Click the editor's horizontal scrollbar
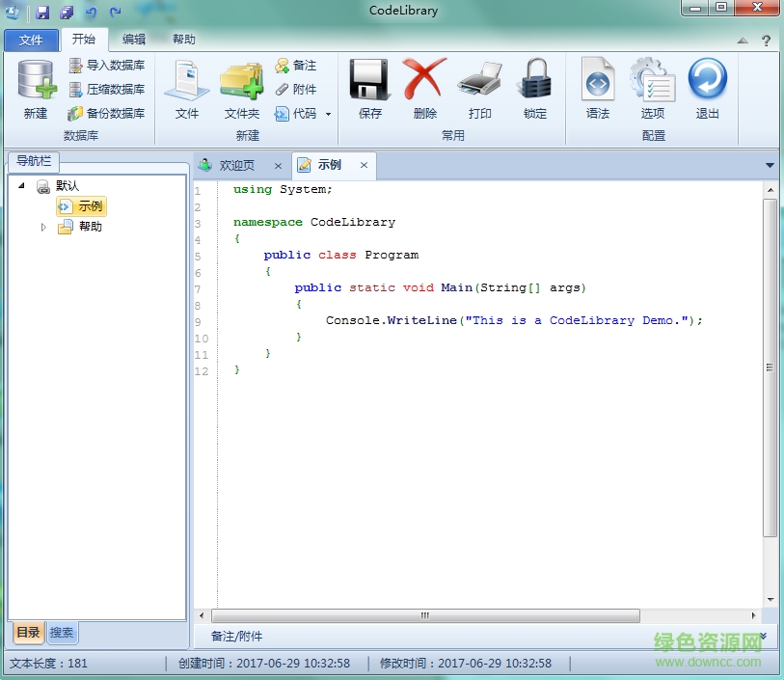The width and height of the screenshot is (784, 680). [x=424, y=614]
